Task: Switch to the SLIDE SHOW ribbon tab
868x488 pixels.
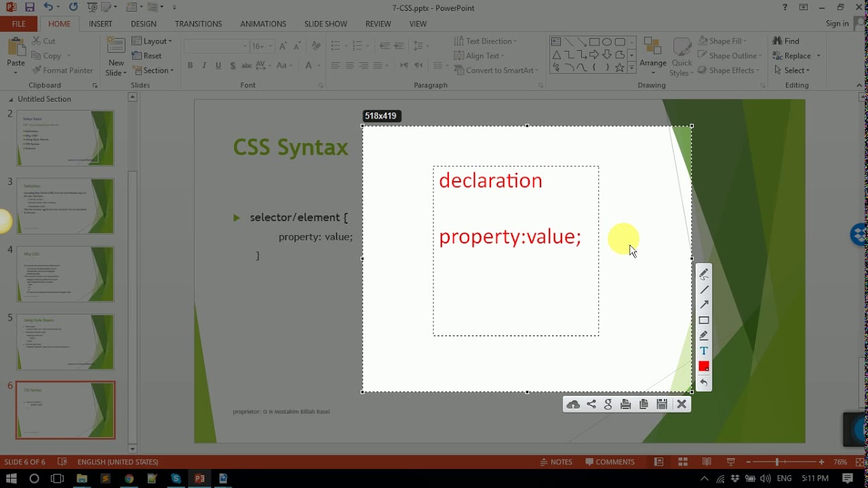Action: (325, 24)
